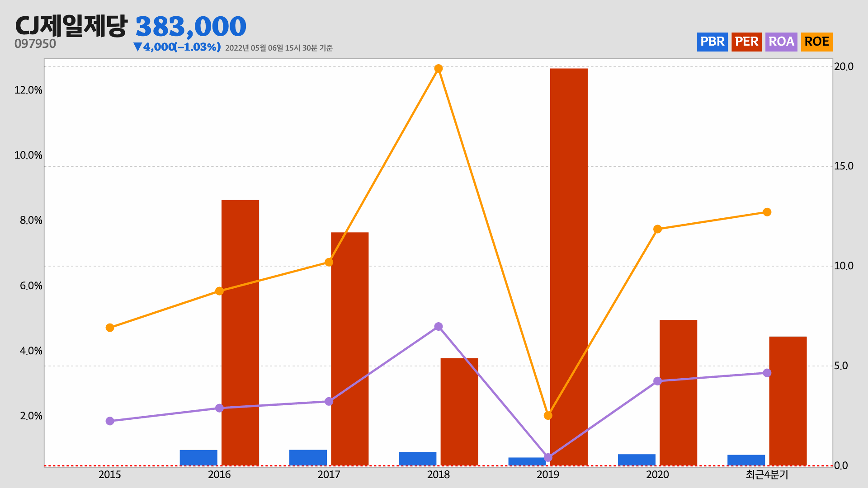Click the 2015 purple ROA data point

(110, 421)
